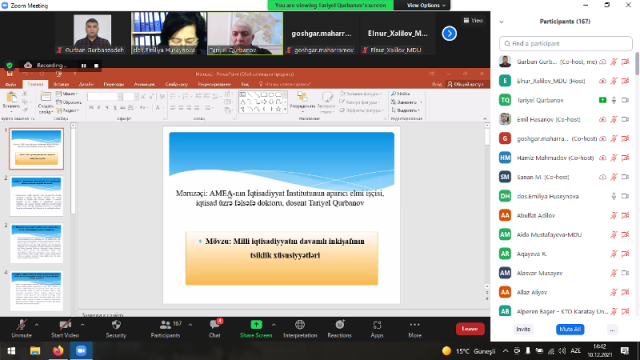Open the Apps icon
640x360 pixels.
[377, 325]
